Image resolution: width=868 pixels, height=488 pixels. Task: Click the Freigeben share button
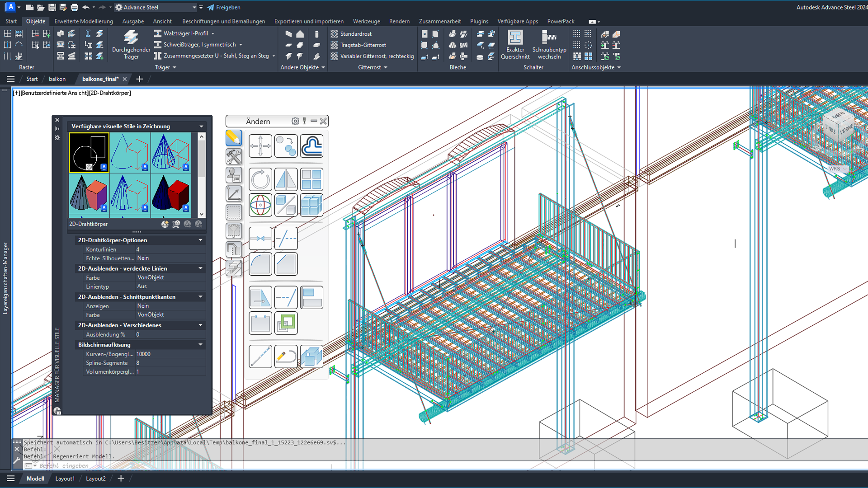(x=224, y=7)
